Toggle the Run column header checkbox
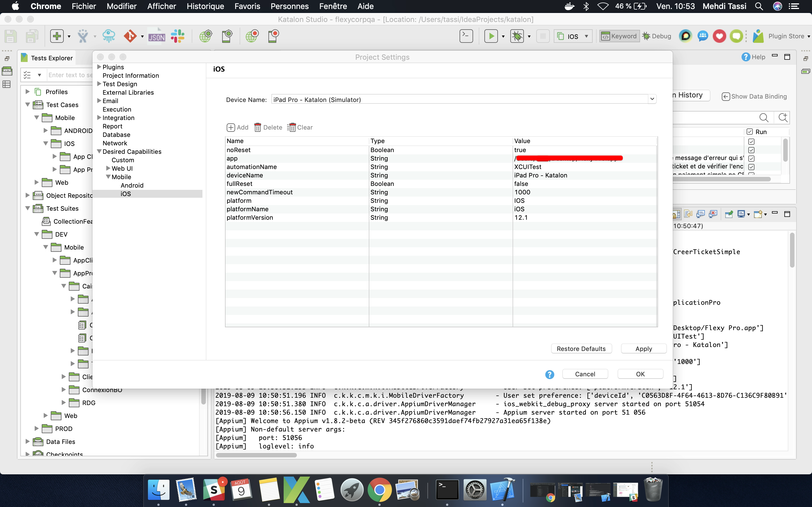 (750, 132)
